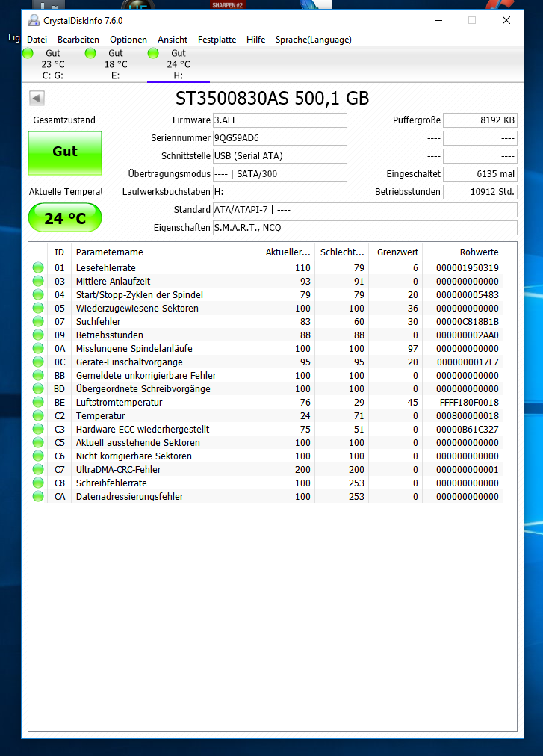
Task: Click status dot for Geräte-Einschaltvorgänge row
Action: point(38,362)
